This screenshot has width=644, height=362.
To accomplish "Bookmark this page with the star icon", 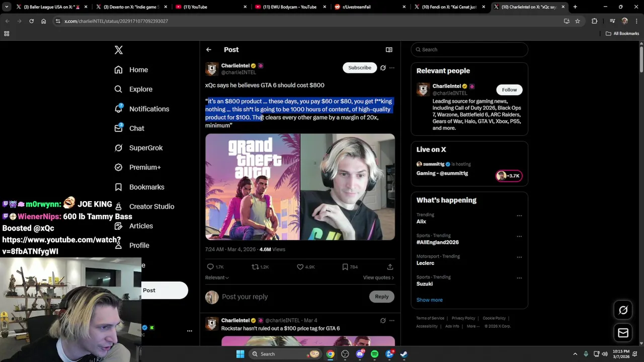I will click(x=578, y=21).
